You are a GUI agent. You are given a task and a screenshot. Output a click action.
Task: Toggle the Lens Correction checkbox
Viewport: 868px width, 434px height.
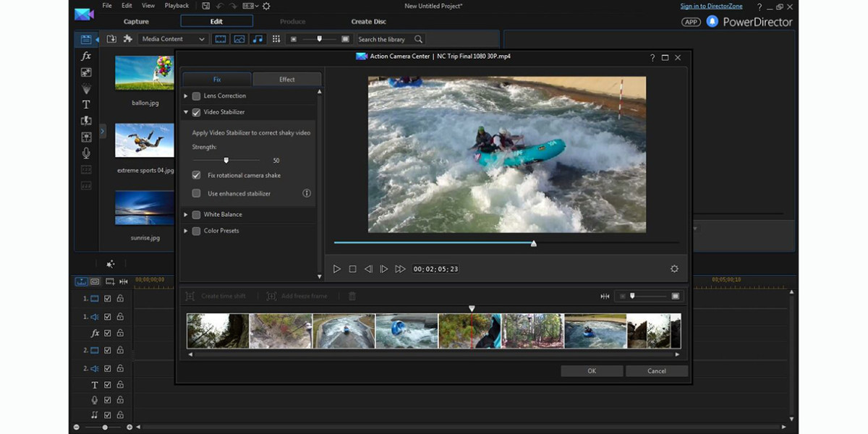pyautogui.click(x=196, y=95)
